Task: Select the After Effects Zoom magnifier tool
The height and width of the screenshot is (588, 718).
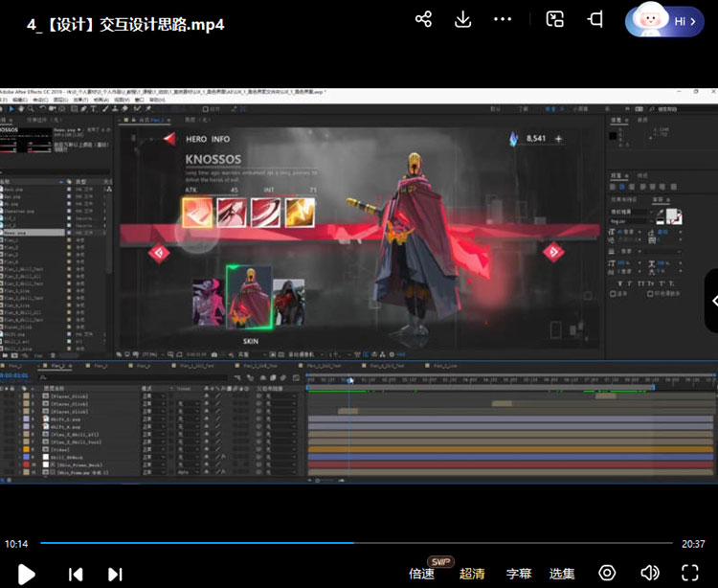Action: coord(31,109)
